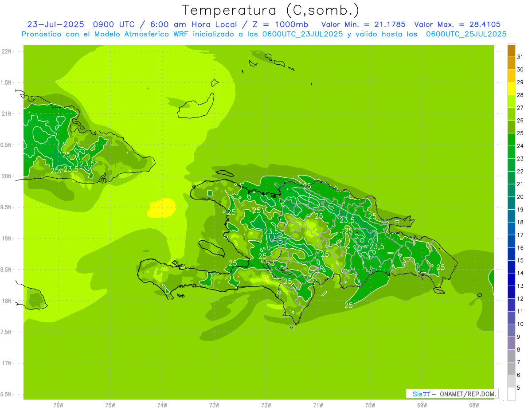Click the "19N" latitude label
Image resolution: width=532 pixels, height=411 pixels.
point(7,238)
